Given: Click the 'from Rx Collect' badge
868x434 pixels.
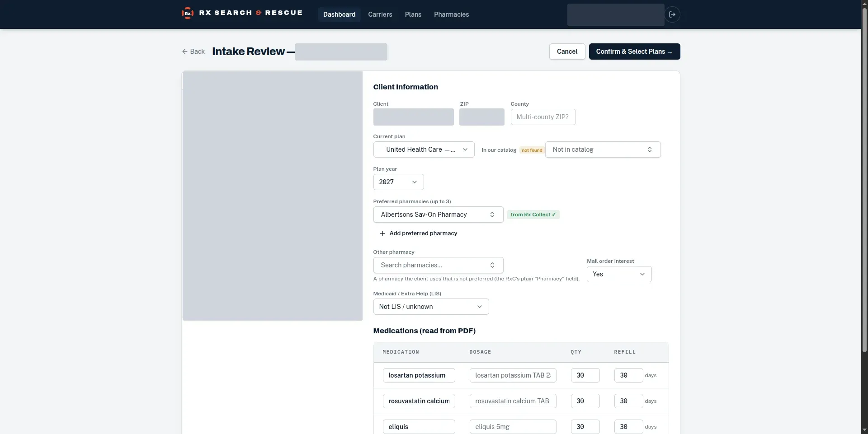Looking at the screenshot, I should [533, 215].
